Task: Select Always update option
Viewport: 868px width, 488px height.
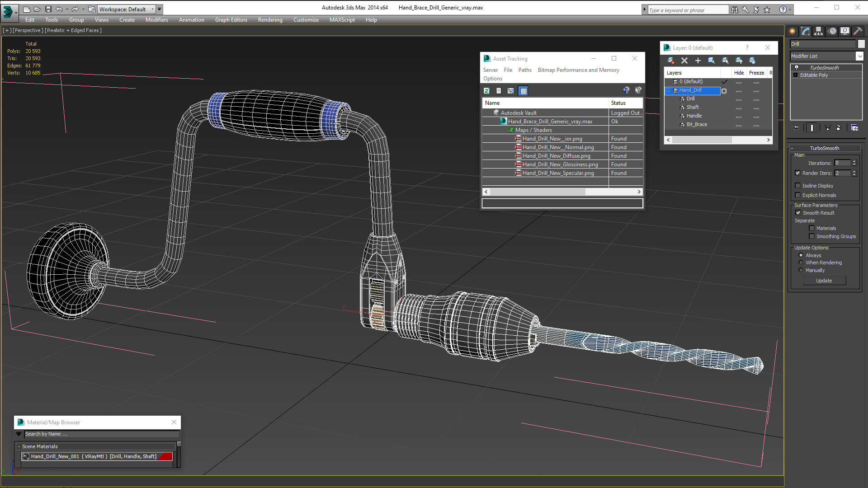Action: [801, 255]
